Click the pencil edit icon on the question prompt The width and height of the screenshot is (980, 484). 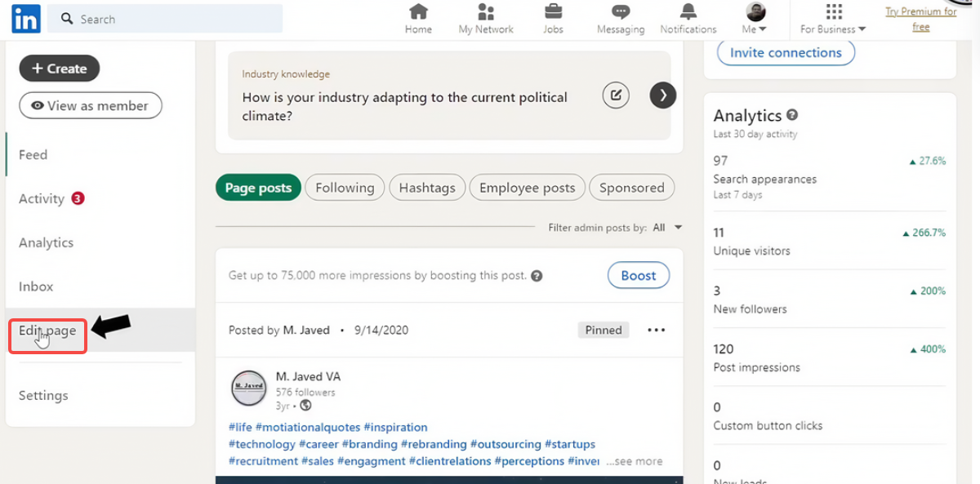(x=615, y=95)
